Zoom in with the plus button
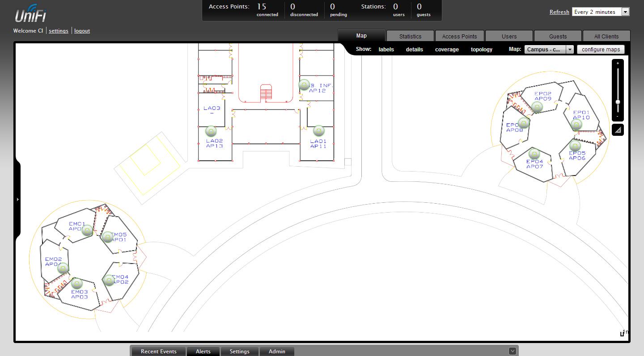Screen dimensions: 644x356 click(x=618, y=63)
